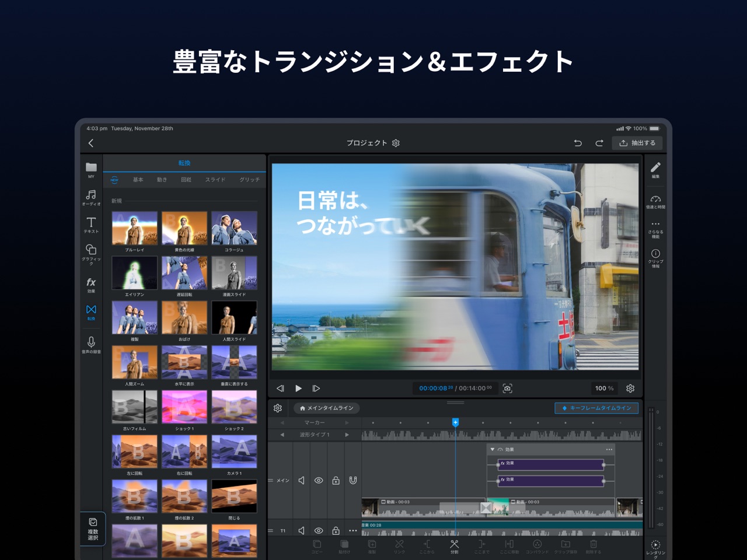The height and width of the screenshot is (560, 747).
Task: Split the clip with 分割 scissors
Action: point(454,547)
